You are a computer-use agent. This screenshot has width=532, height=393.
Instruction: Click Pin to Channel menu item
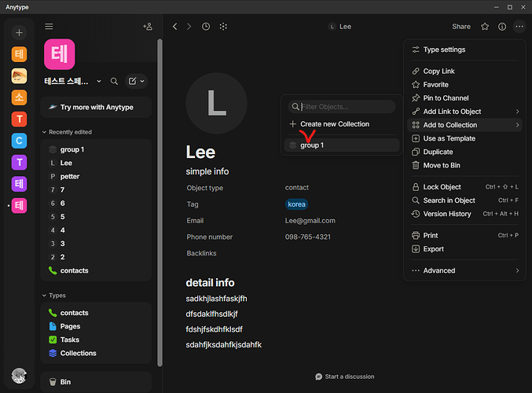(465, 98)
